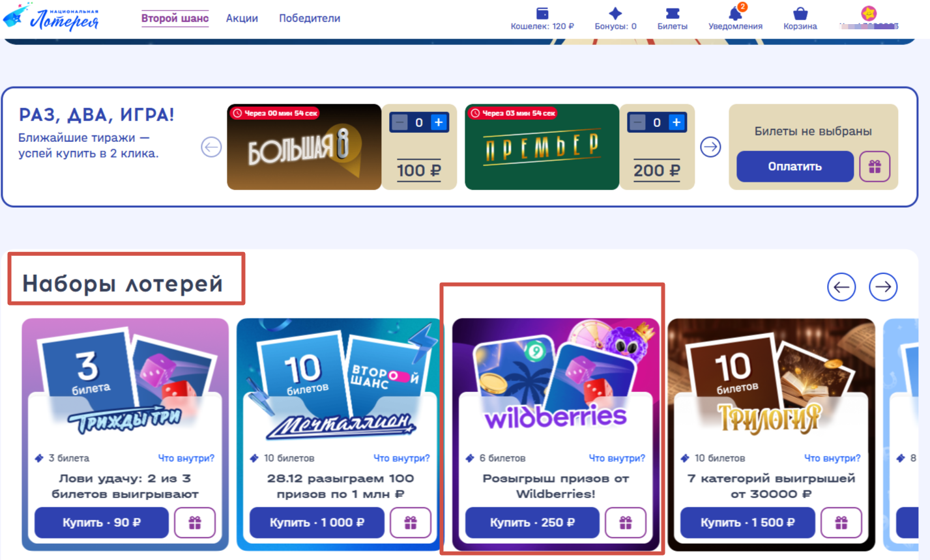Click the gift icon next to Оплатить
Viewport: 930px width, 560px height.
[x=875, y=167]
